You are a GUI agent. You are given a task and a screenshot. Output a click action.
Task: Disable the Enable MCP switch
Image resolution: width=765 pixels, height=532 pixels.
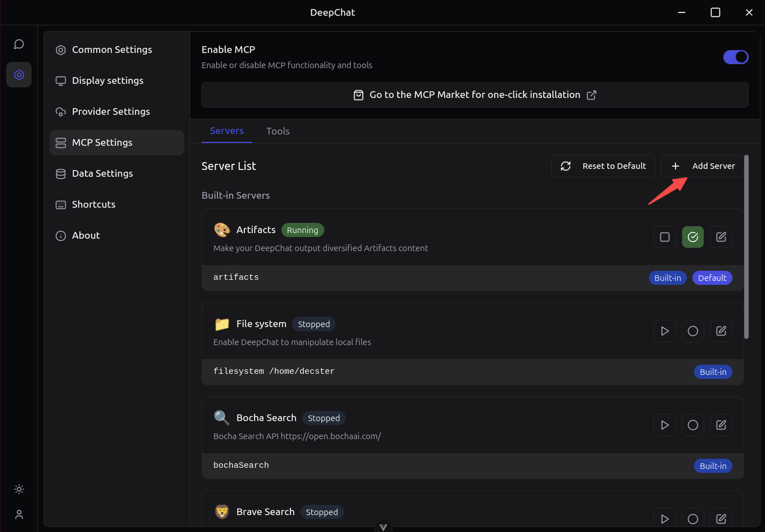735,57
